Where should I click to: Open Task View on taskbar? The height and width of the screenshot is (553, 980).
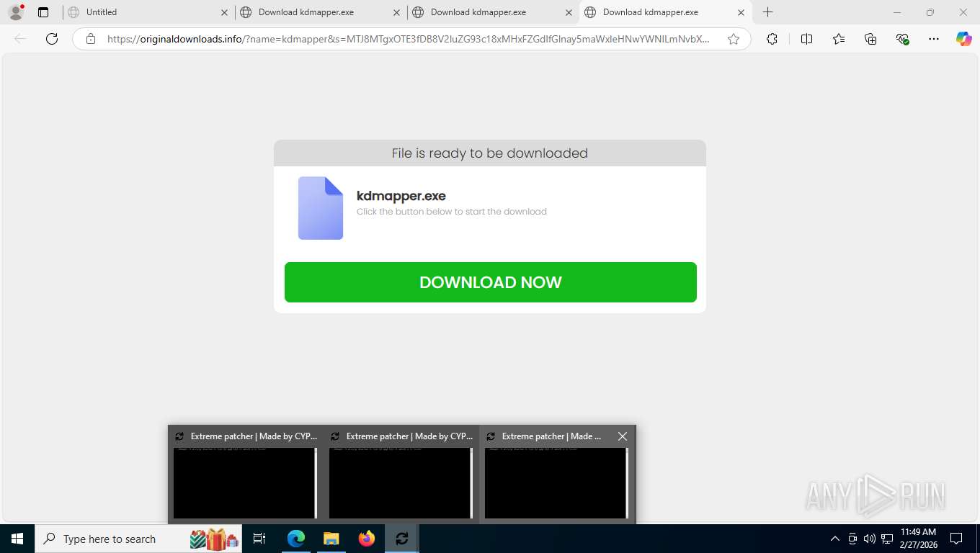(x=259, y=539)
